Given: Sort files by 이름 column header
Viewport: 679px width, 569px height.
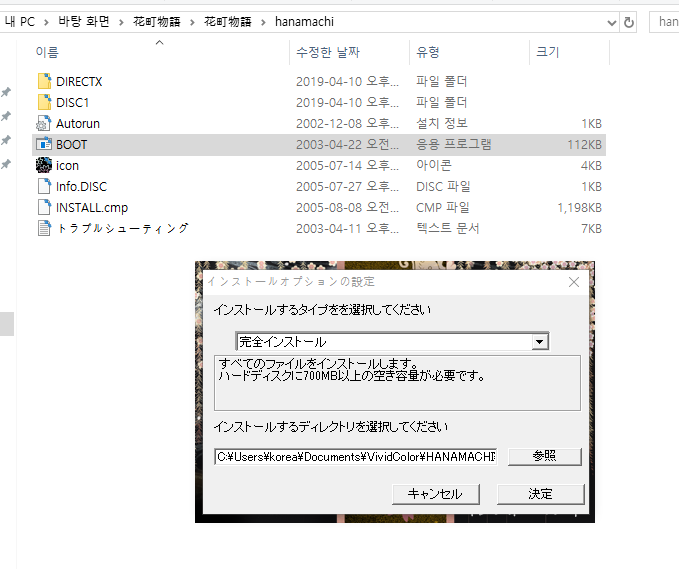Looking at the screenshot, I should pyautogui.click(x=47, y=52).
